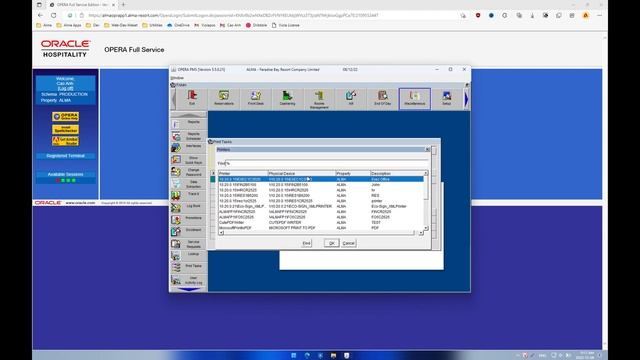Click the browser refresh button
Screen dimensions: 640x360
tap(53, 15)
